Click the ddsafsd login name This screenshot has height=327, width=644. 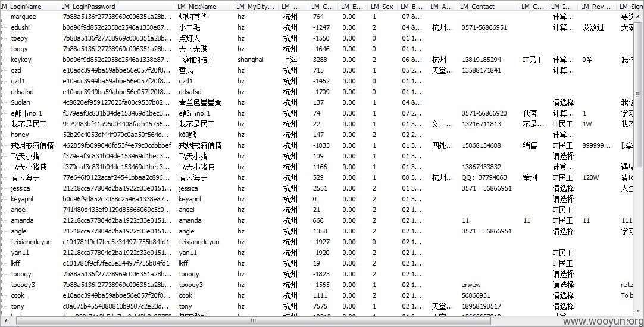(22, 92)
